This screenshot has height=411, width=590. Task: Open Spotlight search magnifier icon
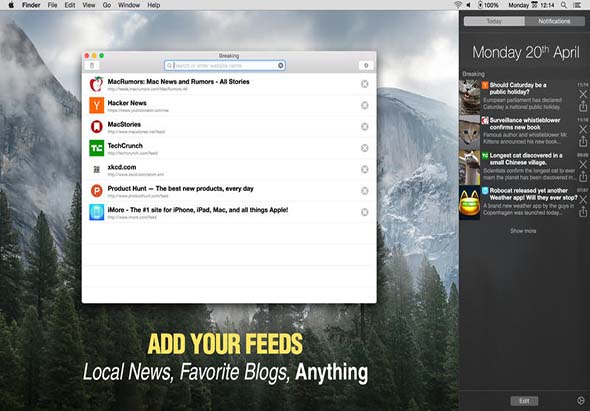tap(564, 5)
